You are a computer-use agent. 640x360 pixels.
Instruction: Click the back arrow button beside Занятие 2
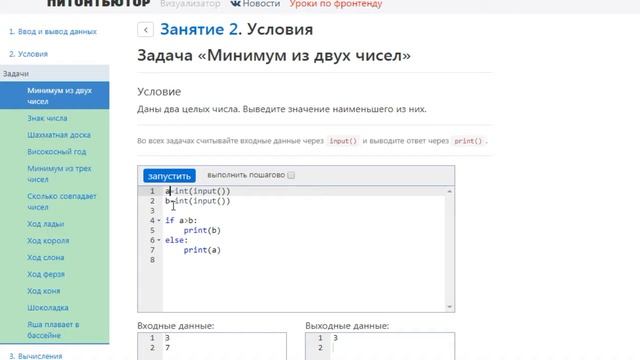(x=145, y=30)
